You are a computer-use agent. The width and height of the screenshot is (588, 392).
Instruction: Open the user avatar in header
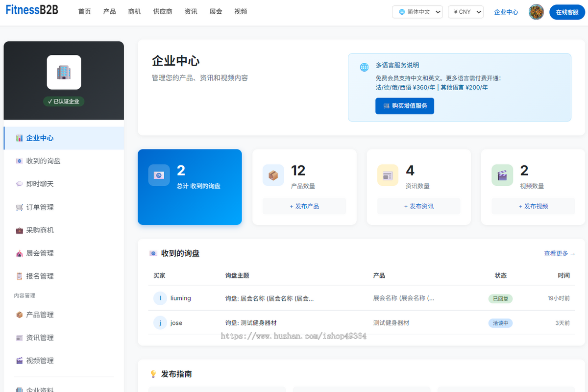[537, 12]
